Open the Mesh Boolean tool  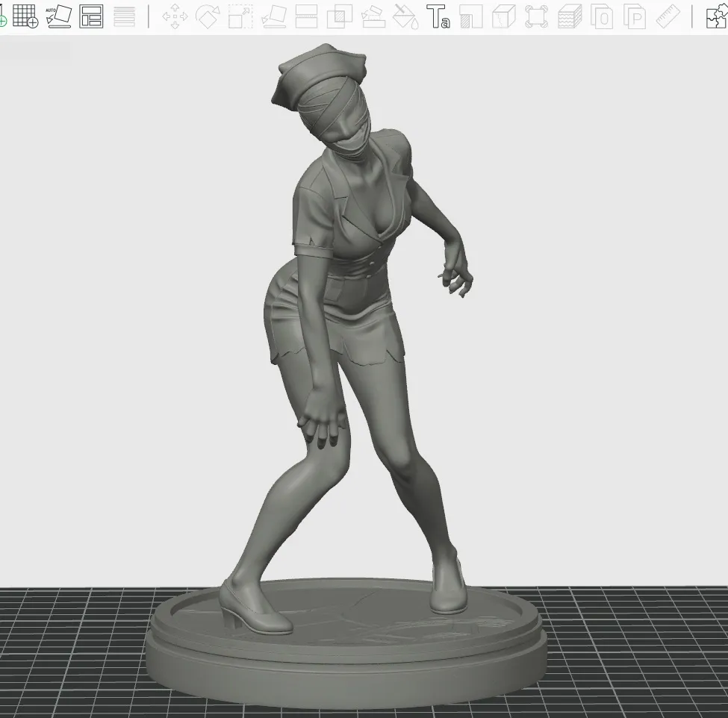pos(340,16)
